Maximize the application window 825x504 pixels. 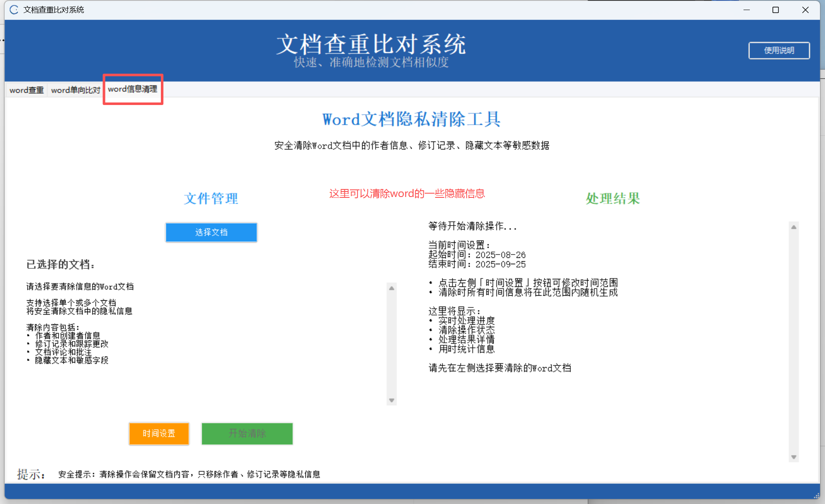[775, 10]
